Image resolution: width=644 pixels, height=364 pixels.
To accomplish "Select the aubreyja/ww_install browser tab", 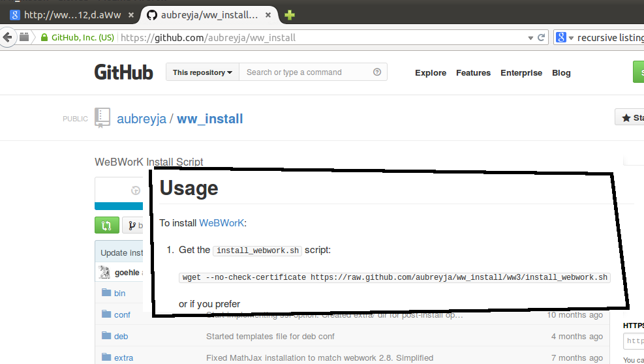I will coord(209,15).
